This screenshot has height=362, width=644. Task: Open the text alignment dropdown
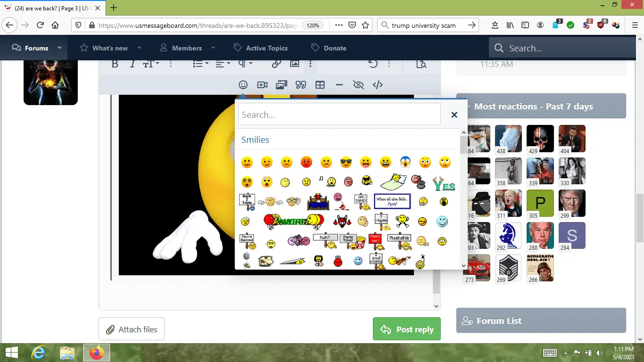(x=223, y=64)
